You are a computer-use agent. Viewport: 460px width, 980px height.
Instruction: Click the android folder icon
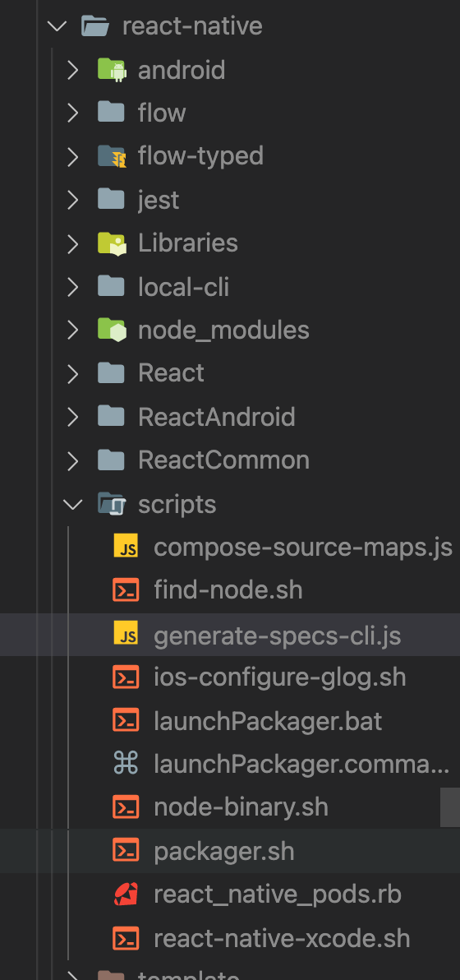[x=112, y=69]
